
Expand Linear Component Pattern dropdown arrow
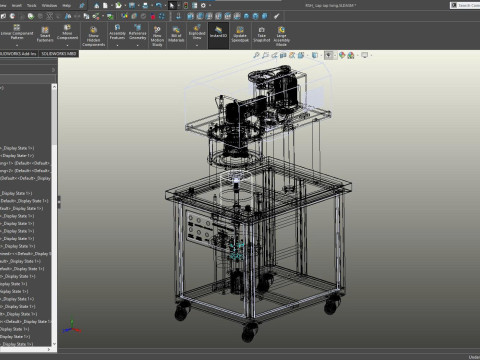[x=17, y=45]
